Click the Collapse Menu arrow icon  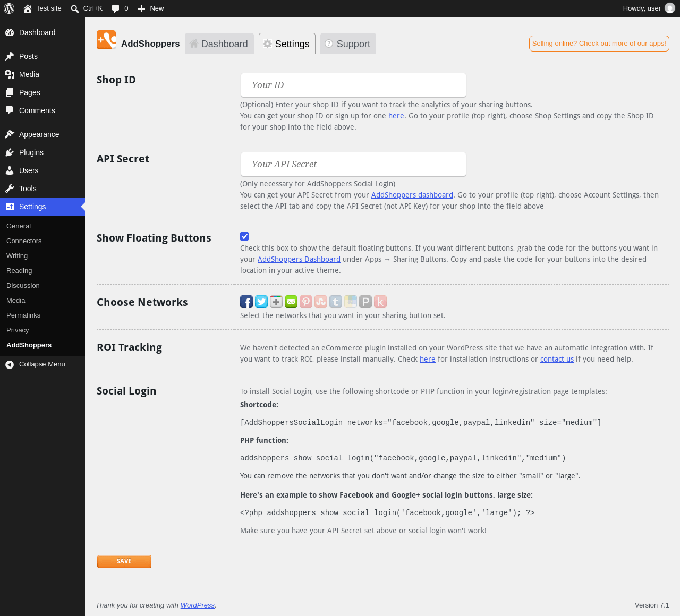pyautogui.click(x=10, y=364)
